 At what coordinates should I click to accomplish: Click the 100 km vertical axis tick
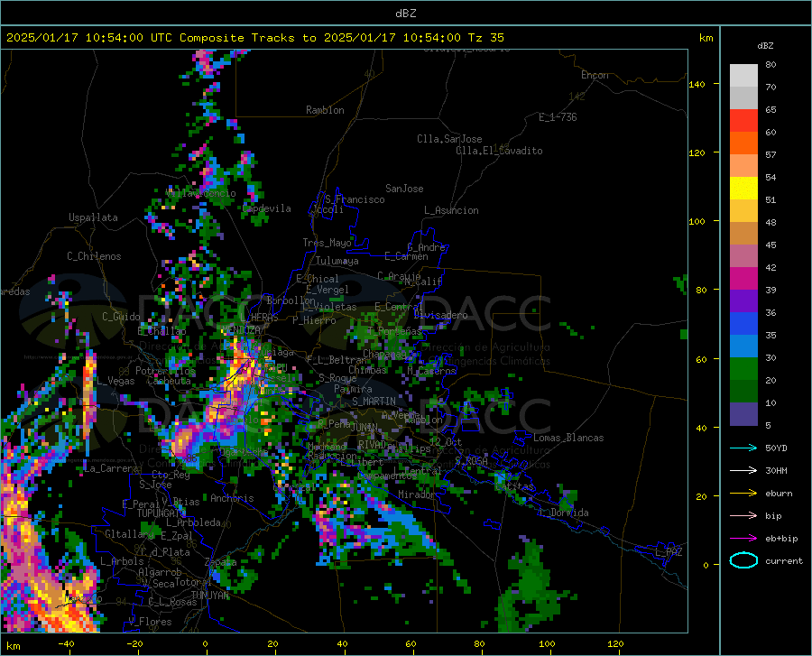point(697,221)
